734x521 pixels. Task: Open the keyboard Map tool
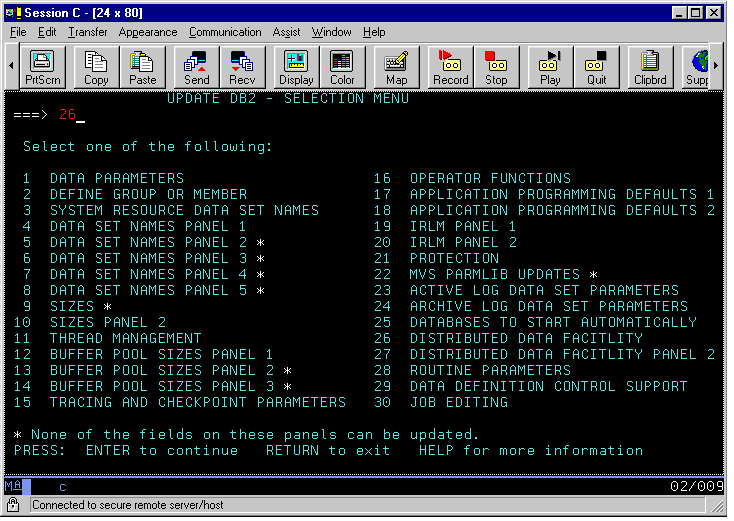point(397,67)
